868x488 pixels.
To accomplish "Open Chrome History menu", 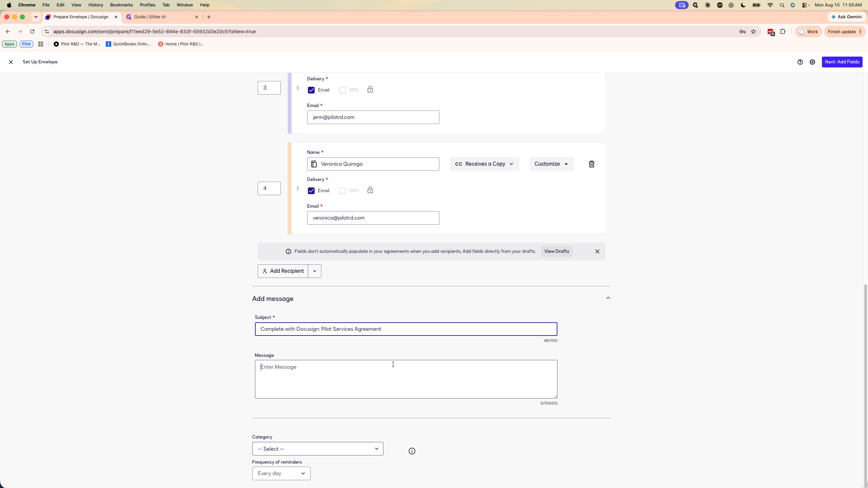I will coord(96,5).
